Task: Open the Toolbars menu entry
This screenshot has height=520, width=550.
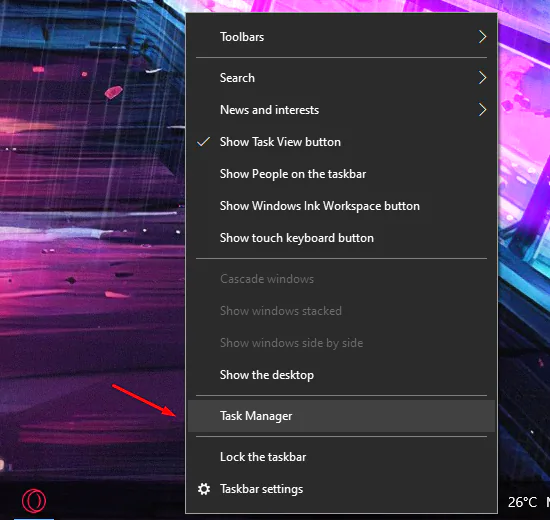Action: tap(341, 37)
